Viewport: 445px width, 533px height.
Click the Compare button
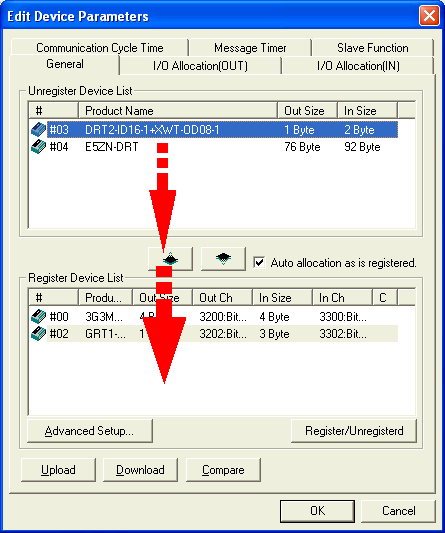223,470
